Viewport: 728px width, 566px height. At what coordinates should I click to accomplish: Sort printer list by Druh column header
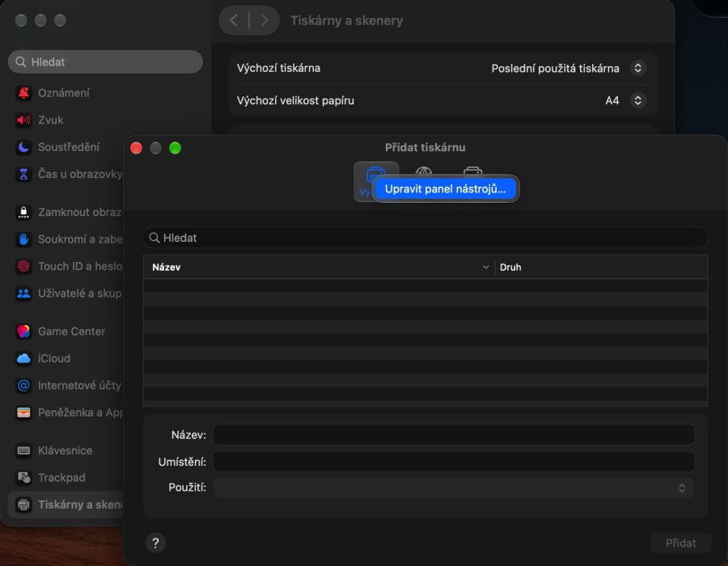pyautogui.click(x=601, y=267)
